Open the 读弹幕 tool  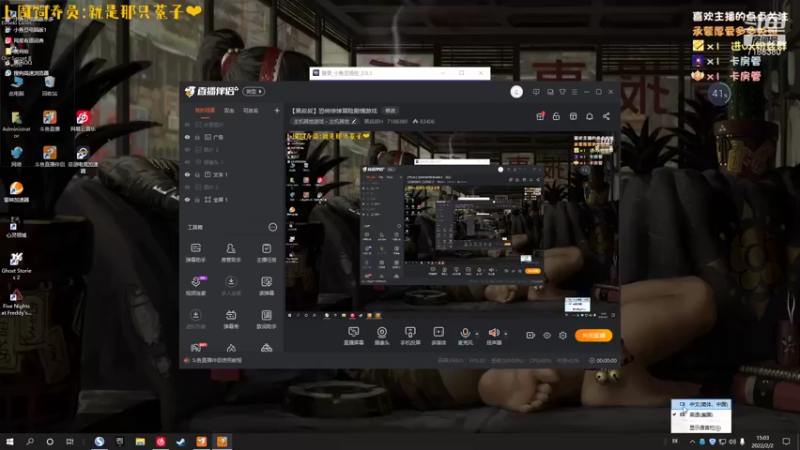[x=266, y=286]
